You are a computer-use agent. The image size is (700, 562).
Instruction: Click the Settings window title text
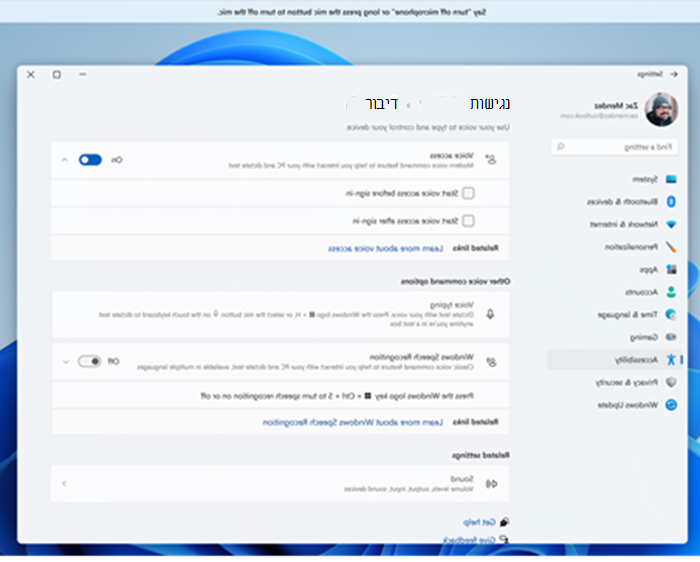650,74
